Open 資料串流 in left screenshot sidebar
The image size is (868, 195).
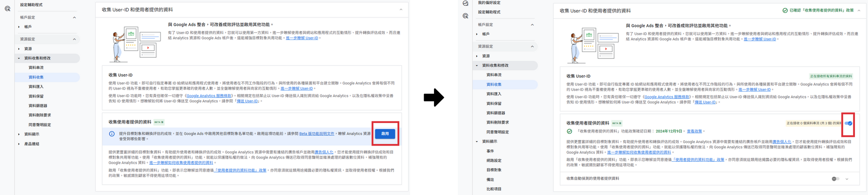(36, 68)
